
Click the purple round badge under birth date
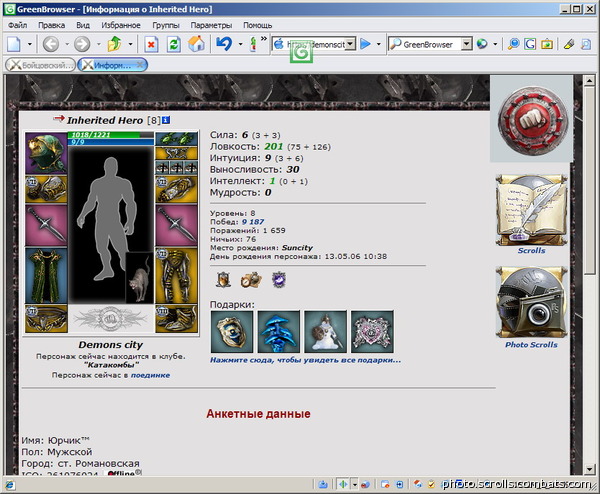point(279,280)
